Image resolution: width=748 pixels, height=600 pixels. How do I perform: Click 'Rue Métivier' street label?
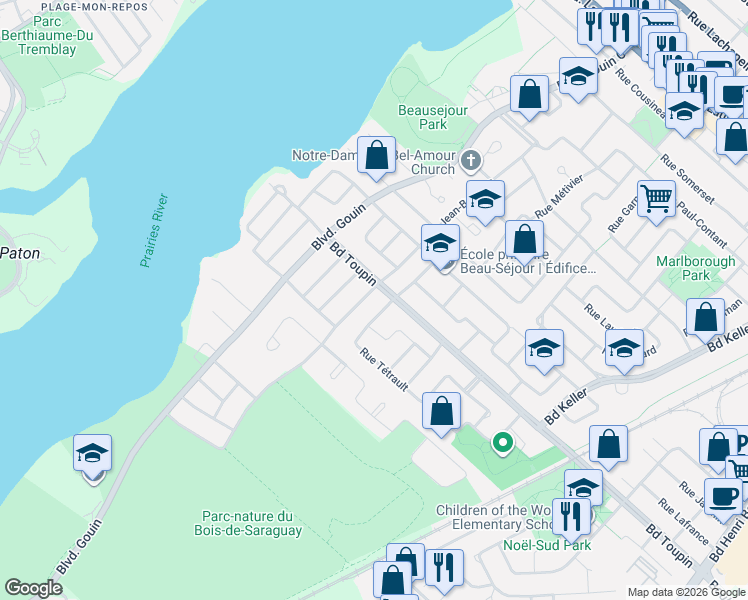tap(559, 197)
